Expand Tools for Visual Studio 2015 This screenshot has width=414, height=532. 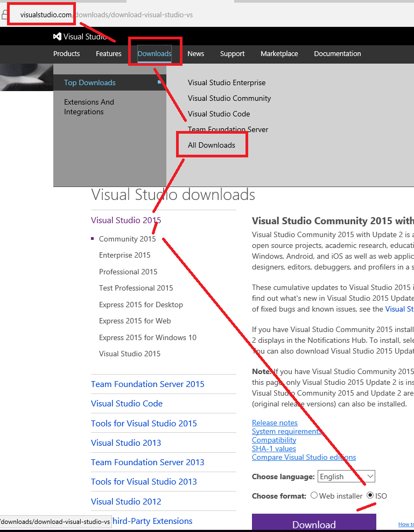coord(144,424)
